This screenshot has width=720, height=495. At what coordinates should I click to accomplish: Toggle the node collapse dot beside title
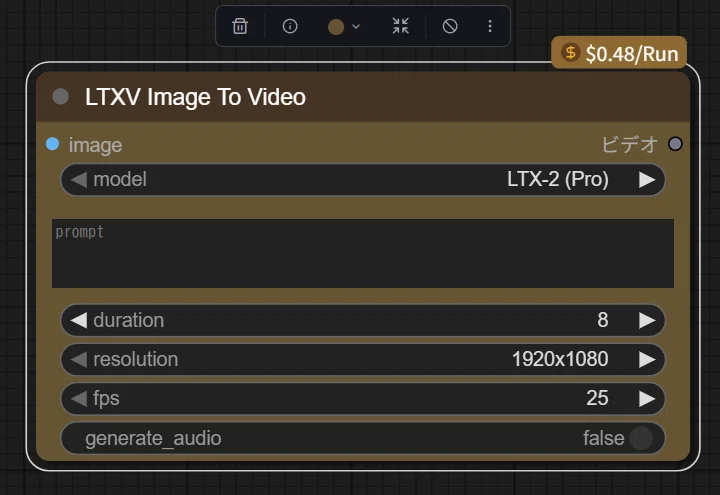pyautogui.click(x=61, y=97)
